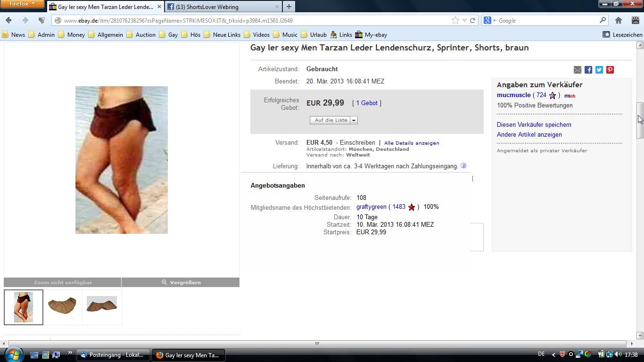Select second brown loincloth thumbnail
This screenshot has width=644, height=362.
pos(62,306)
